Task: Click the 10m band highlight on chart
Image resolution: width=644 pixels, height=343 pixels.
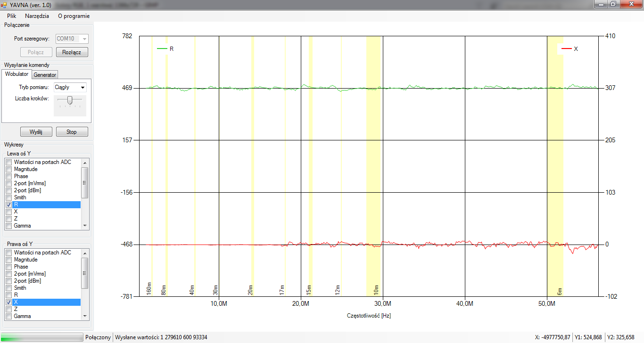Action: click(373, 165)
